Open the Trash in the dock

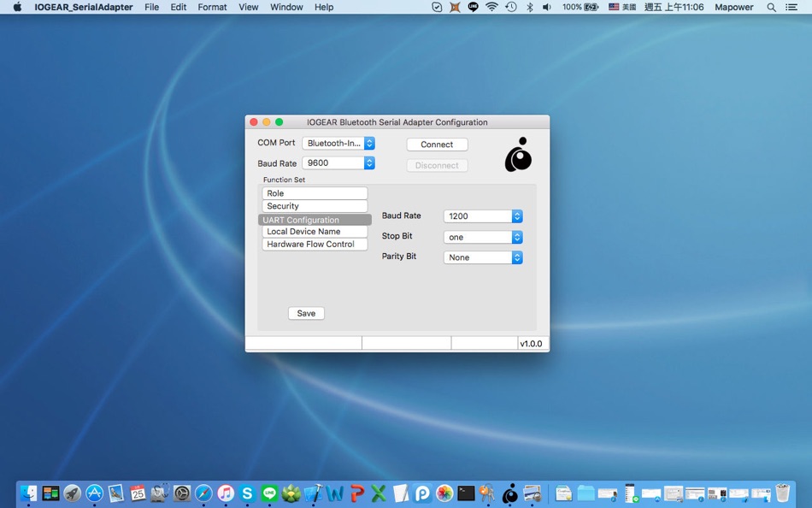pos(782,493)
